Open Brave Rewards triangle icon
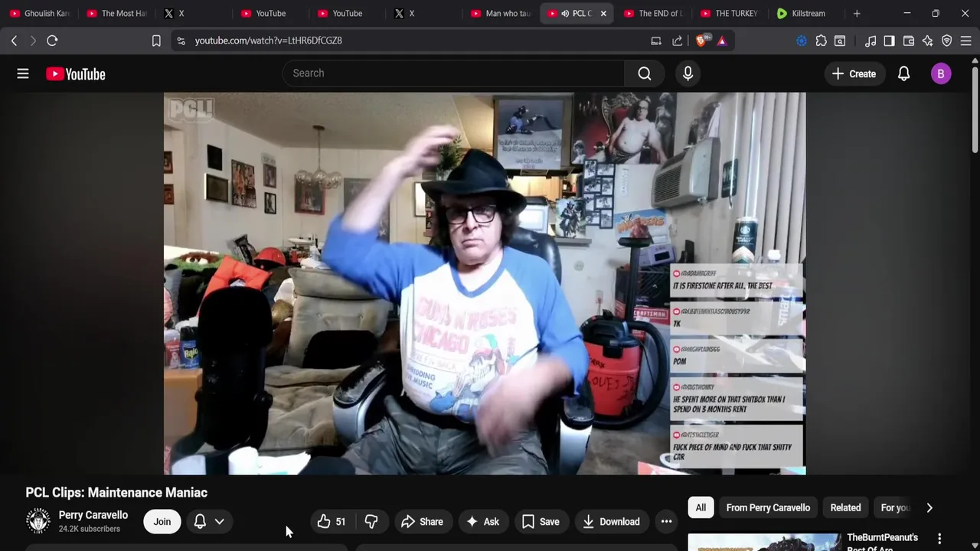This screenshot has width=980, height=551. 722,41
